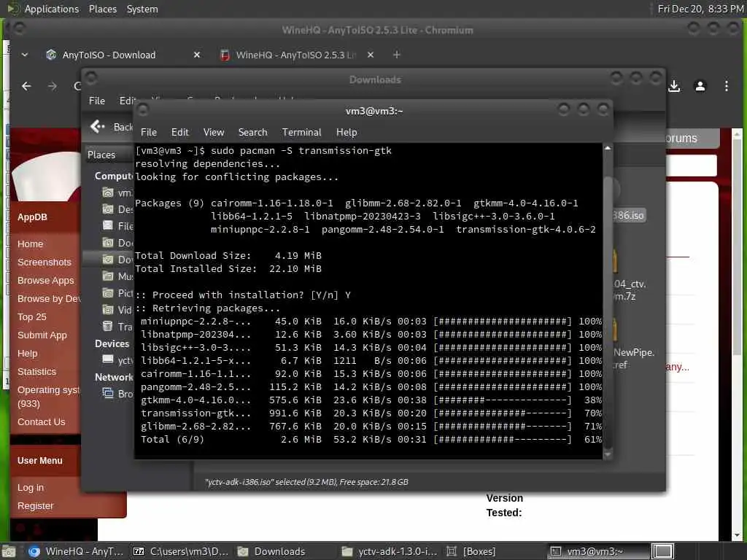Open Help link on WineHQ sidebar
The width and height of the screenshot is (747, 560).
pyautogui.click(x=27, y=354)
